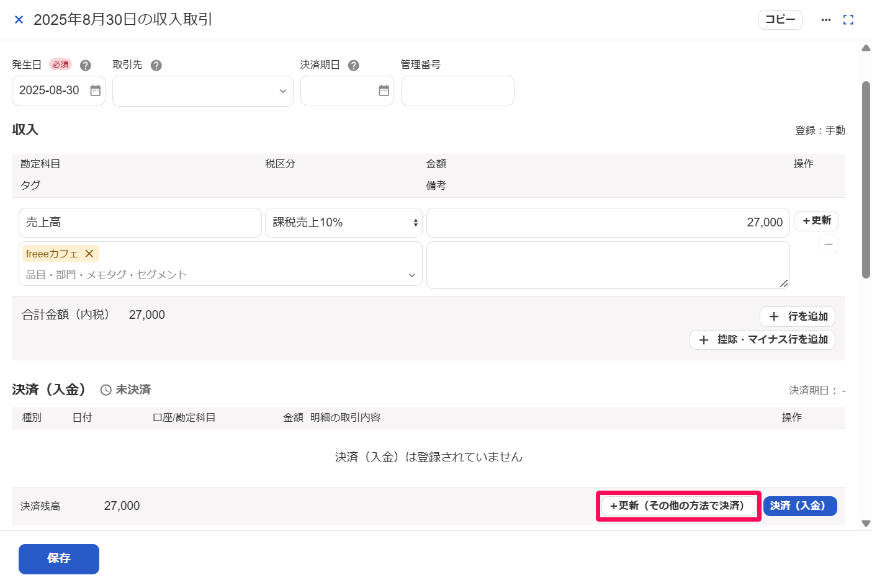The width and height of the screenshot is (872, 588).
Task: Click the 行を追加 button
Action: (x=798, y=316)
